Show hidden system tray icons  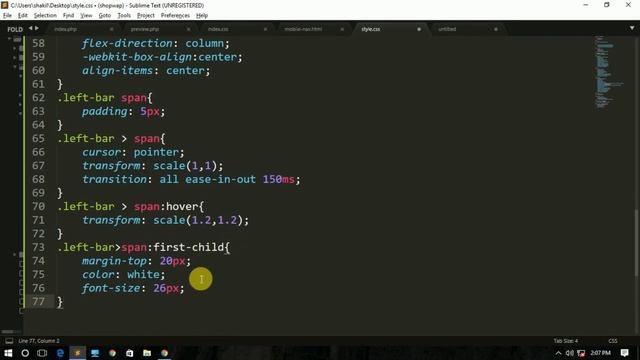click(558, 353)
